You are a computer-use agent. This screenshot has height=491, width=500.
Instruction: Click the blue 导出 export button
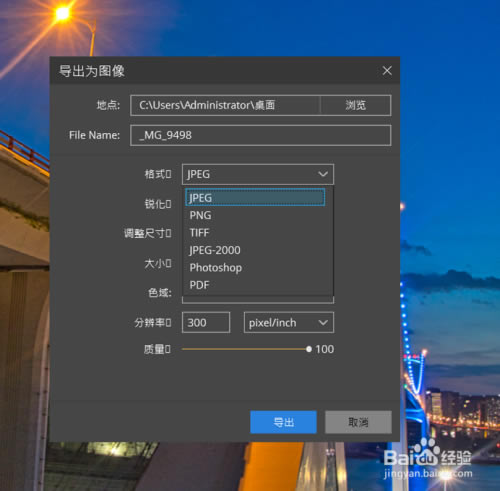point(283,422)
